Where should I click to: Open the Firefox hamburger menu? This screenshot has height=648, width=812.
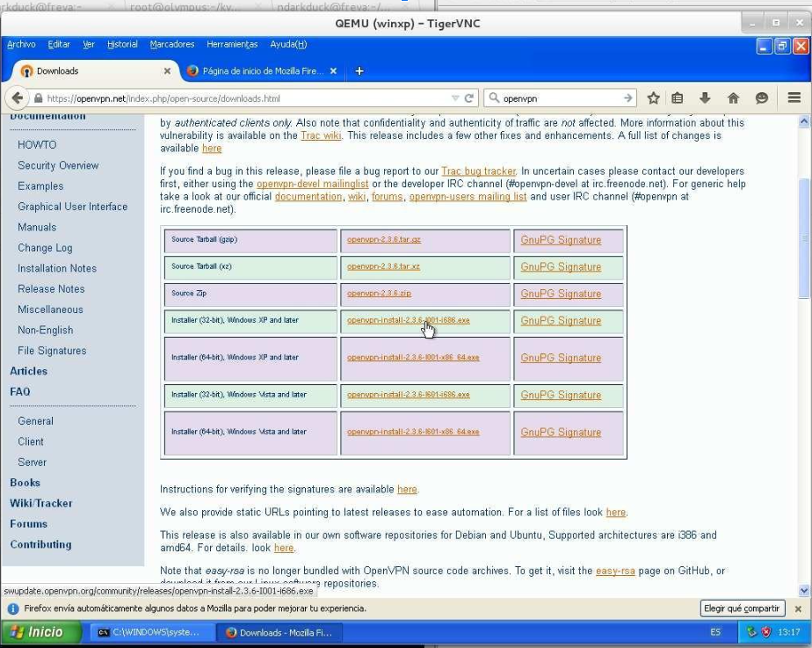click(x=794, y=98)
